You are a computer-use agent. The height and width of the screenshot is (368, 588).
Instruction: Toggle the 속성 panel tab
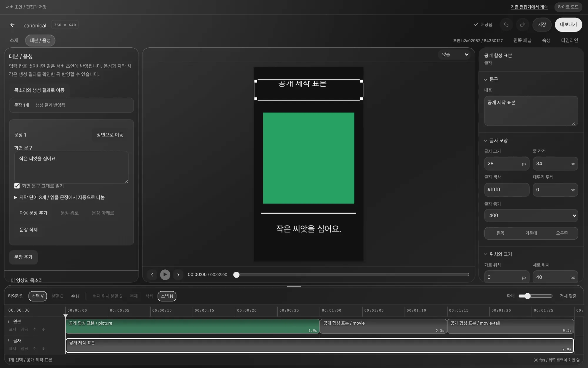coord(546,40)
